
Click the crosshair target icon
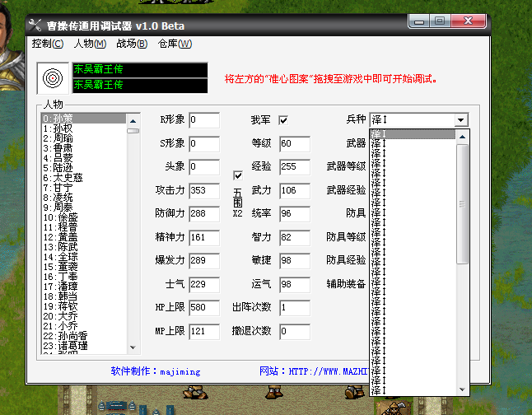(x=53, y=78)
